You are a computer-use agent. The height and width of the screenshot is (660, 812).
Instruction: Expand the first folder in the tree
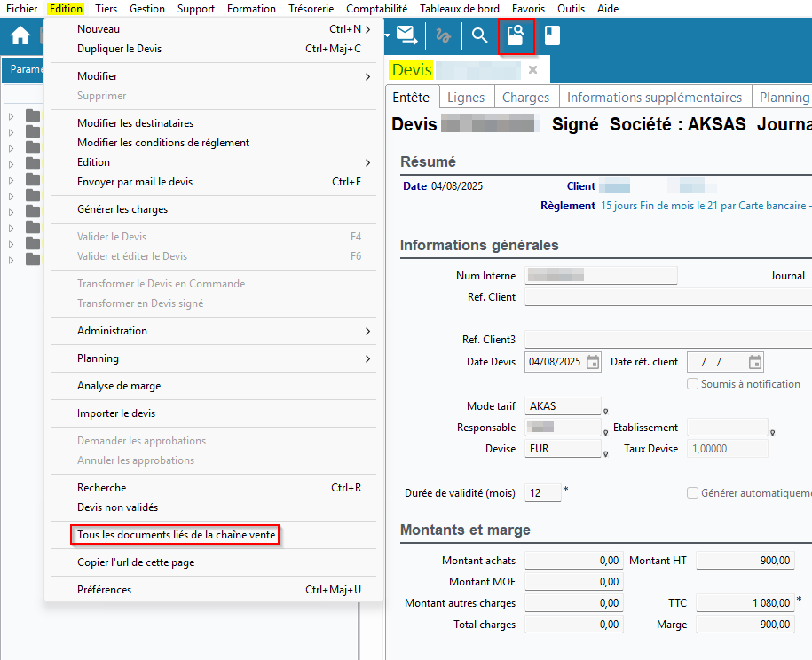(x=12, y=116)
